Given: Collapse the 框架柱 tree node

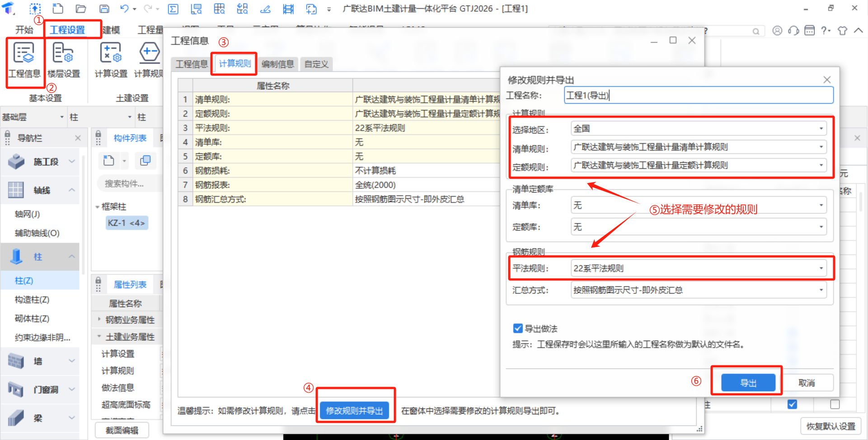Looking at the screenshot, I should 97,207.
